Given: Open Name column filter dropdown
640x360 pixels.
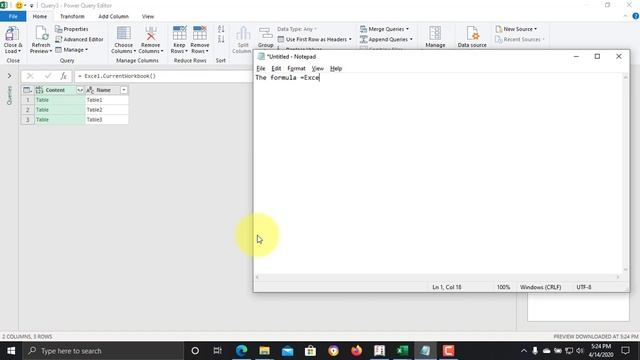Looking at the screenshot, I should tap(124, 90).
